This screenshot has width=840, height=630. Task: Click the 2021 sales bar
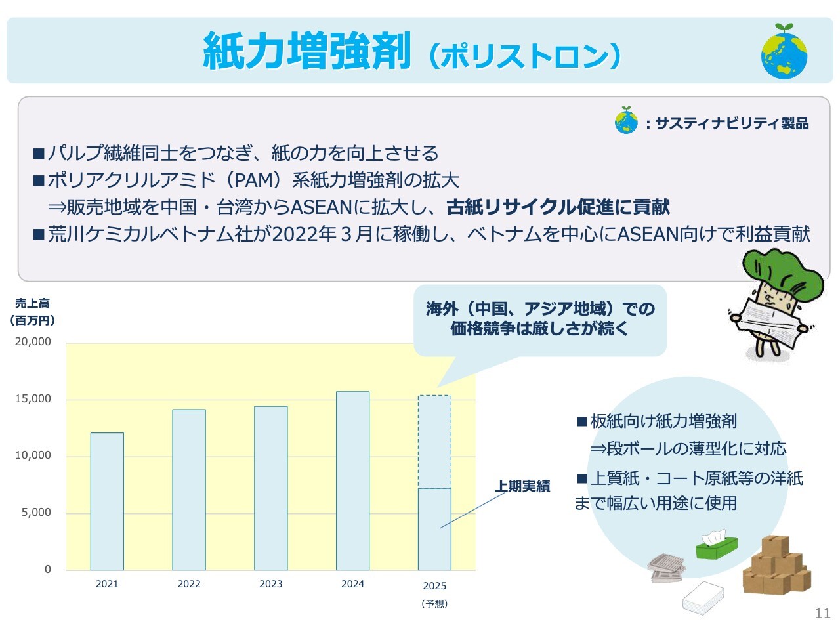coord(107,501)
